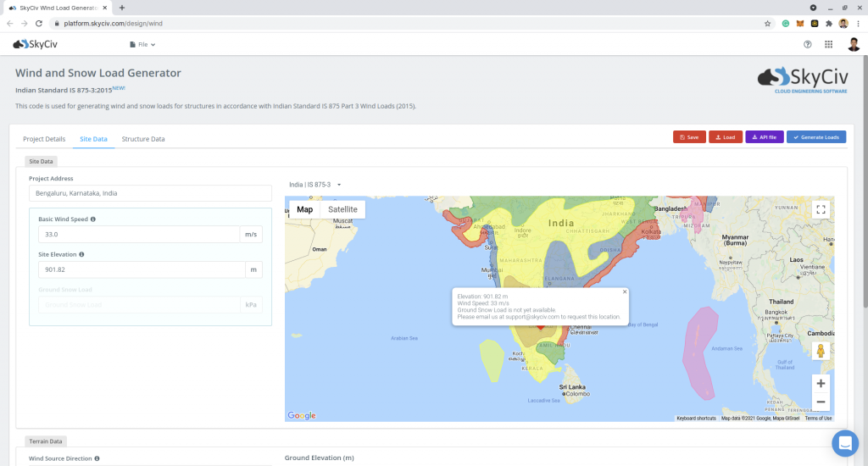This screenshot has height=466, width=868.
Task: Click the MetaMask fox extension icon
Action: pyautogui.click(x=800, y=23)
